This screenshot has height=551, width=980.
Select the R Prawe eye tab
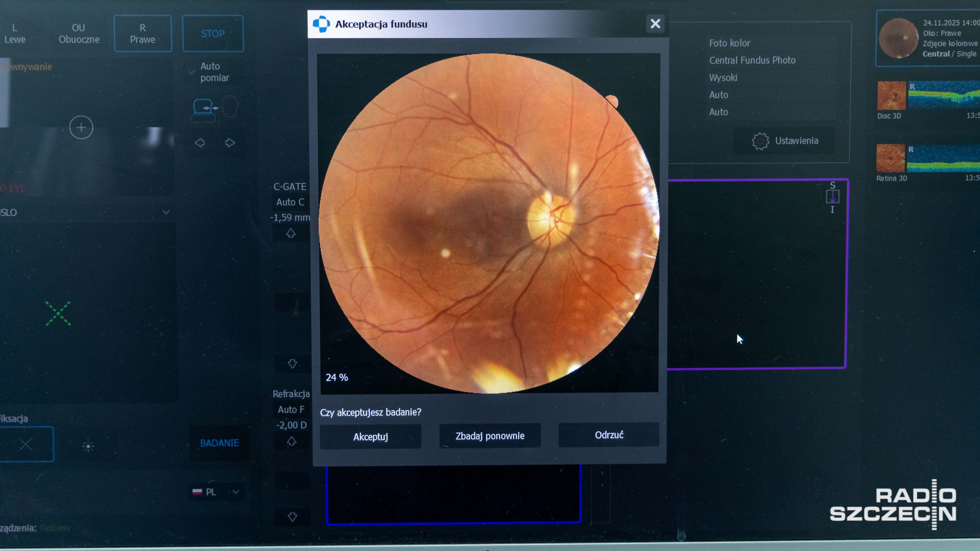click(143, 33)
